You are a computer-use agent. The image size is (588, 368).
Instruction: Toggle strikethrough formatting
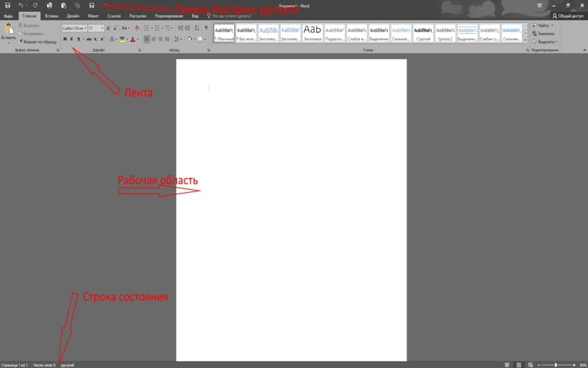tap(89, 39)
